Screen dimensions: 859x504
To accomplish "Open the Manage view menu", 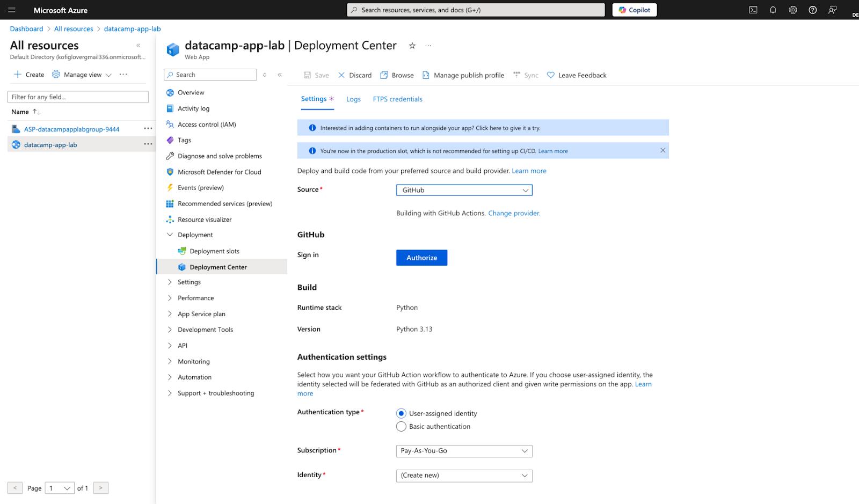I will 82,75.
